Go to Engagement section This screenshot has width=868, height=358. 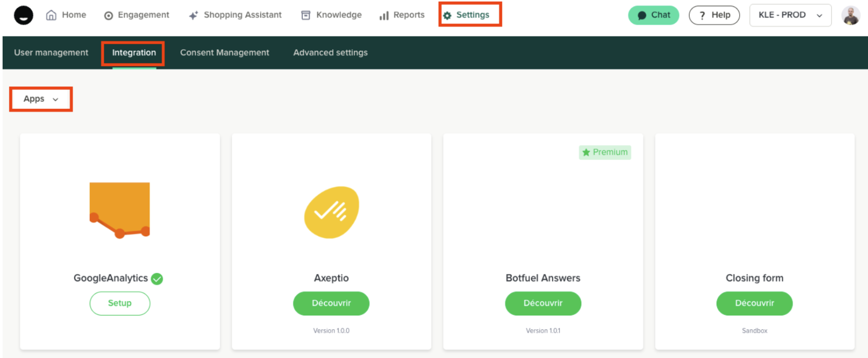click(137, 15)
